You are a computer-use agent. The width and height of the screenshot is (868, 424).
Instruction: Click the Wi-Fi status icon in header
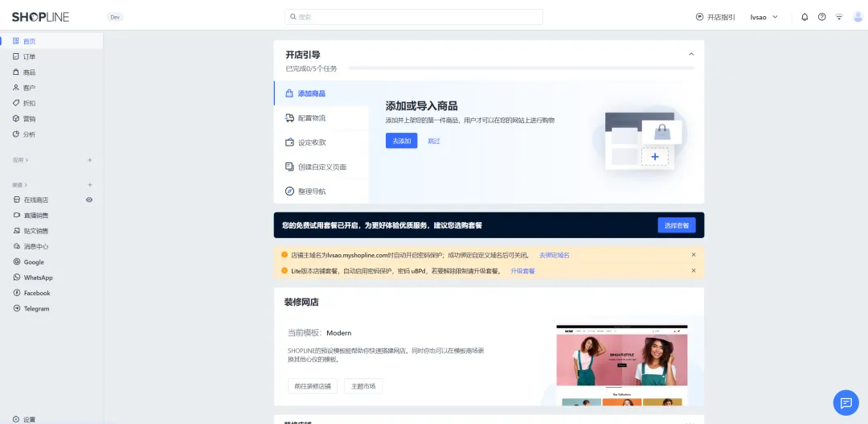pyautogui.click(x=839, y=17)
